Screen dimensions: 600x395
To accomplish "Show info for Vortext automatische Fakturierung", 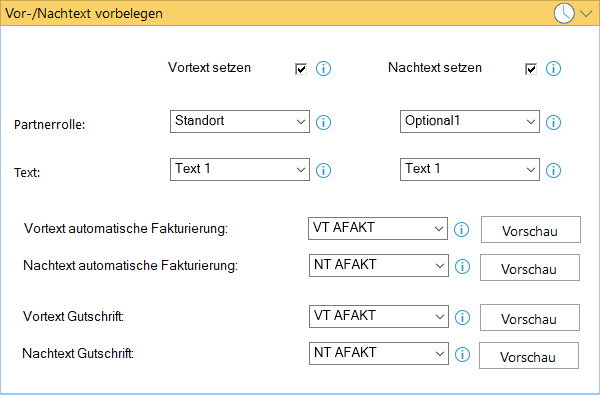I will coord(461,229).
